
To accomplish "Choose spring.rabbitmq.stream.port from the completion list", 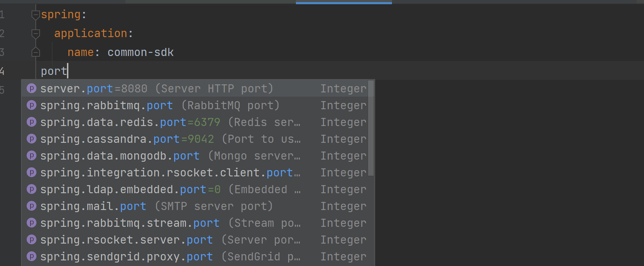I will click(130, 223).
